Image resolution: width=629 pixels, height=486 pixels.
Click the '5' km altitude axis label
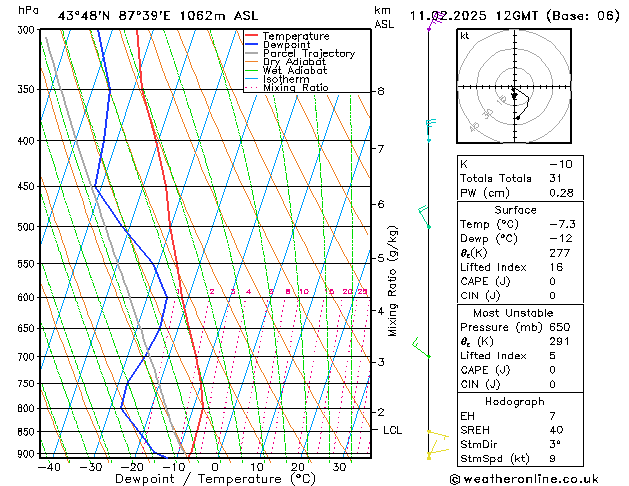(381, 258)
